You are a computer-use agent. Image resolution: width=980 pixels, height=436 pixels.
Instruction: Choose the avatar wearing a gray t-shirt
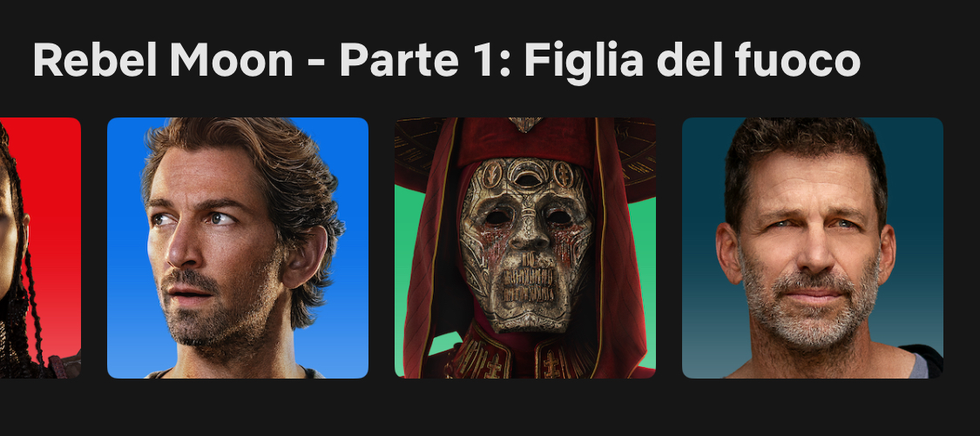click(x=813, y=248)
